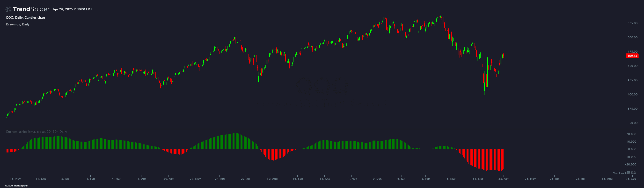
Task: Click the QQQ, Daily, Candles chart title
Action: (26, 18)
